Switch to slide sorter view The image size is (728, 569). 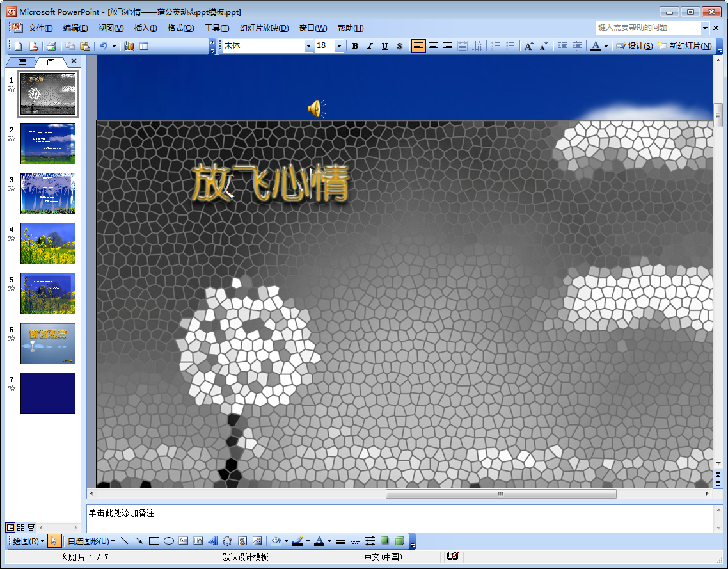click(x=21, y=527)
